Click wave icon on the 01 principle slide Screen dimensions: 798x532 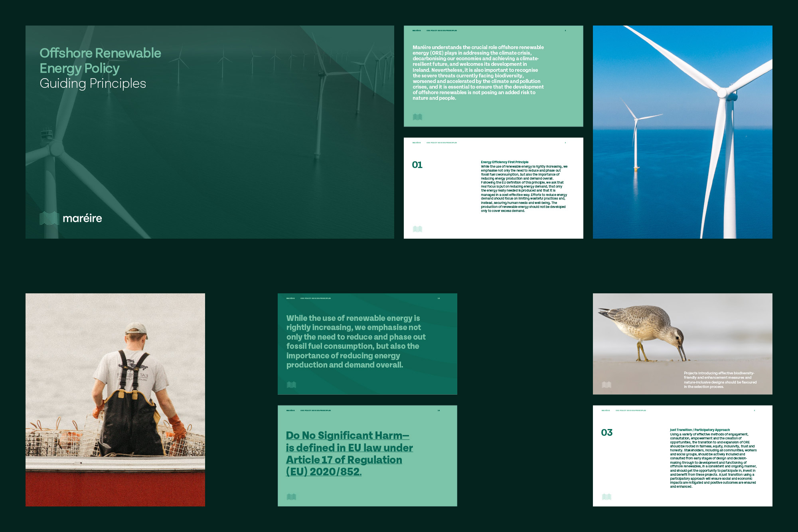tap(417, 229)
